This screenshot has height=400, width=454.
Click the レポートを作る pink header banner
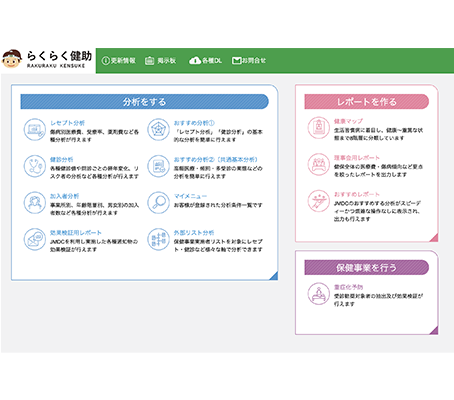367,102
